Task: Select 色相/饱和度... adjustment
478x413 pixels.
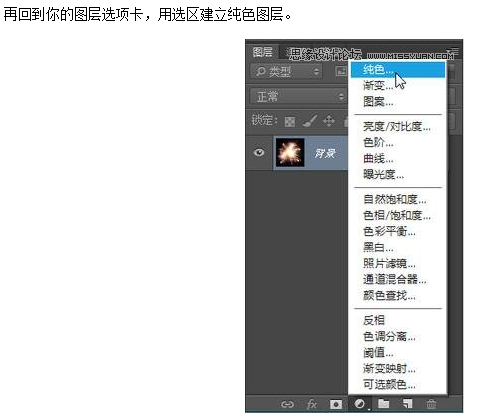Action: (398, 215)
